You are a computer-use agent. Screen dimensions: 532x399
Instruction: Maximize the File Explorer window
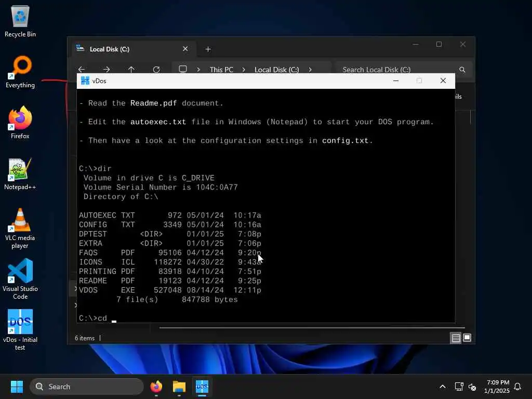pyautogui.click(x=439, y=45)
